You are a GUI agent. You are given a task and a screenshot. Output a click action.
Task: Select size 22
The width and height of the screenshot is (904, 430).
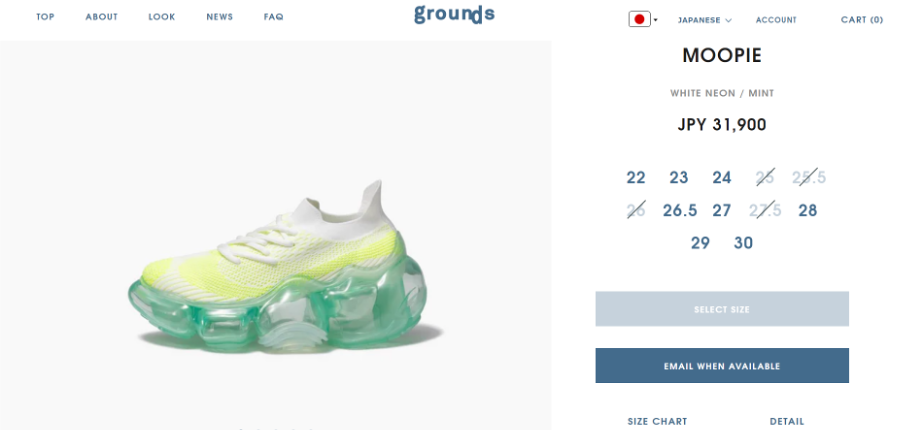pyautogui.click(x=636, y=178)
